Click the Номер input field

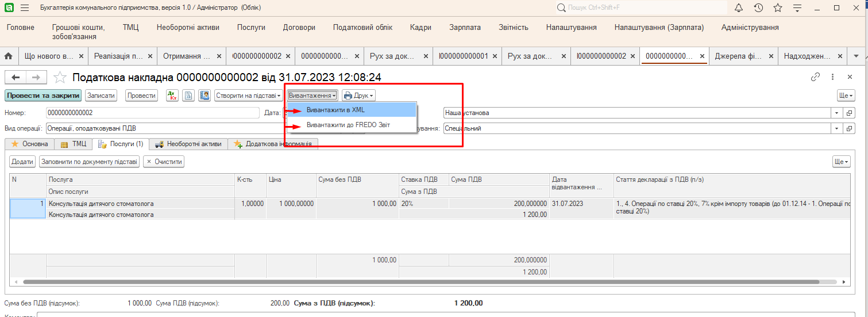(152, 113)
